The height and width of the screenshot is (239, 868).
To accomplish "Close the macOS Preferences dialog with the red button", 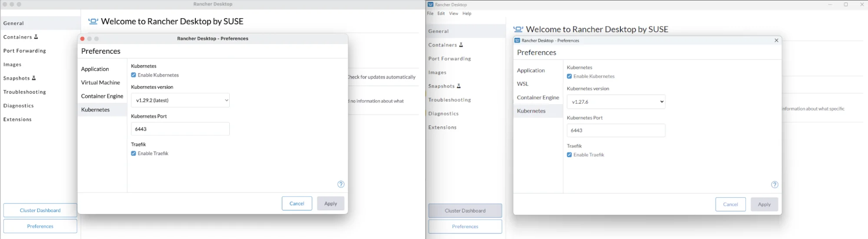I will click(83, 39).
